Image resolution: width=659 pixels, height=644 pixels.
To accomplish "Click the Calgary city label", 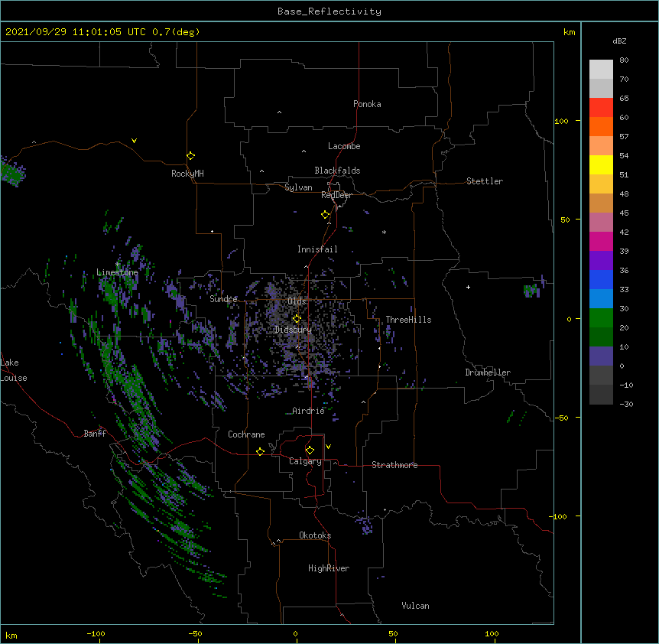I will coord(305,461).
